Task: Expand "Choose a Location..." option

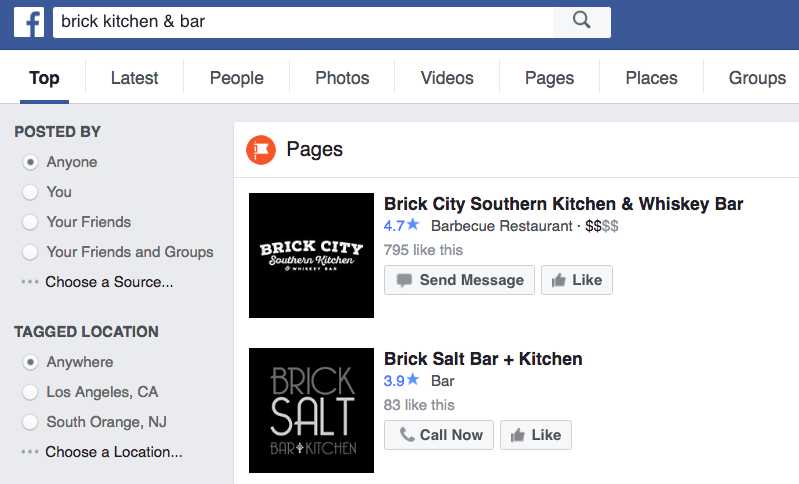Action: [113, 452]
